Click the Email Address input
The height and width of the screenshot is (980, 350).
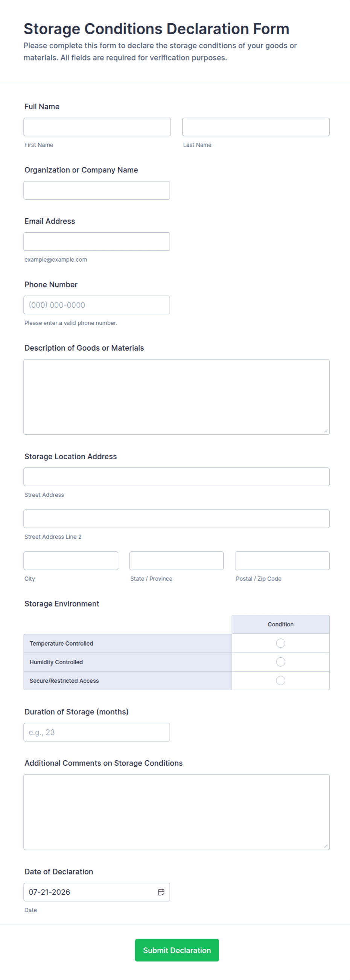click(x=97, y=242)
